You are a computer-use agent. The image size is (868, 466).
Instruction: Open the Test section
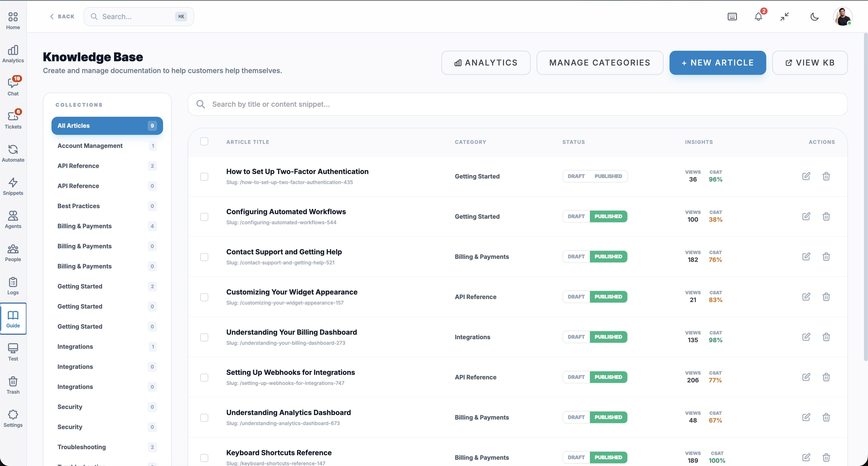pos(13,352)
